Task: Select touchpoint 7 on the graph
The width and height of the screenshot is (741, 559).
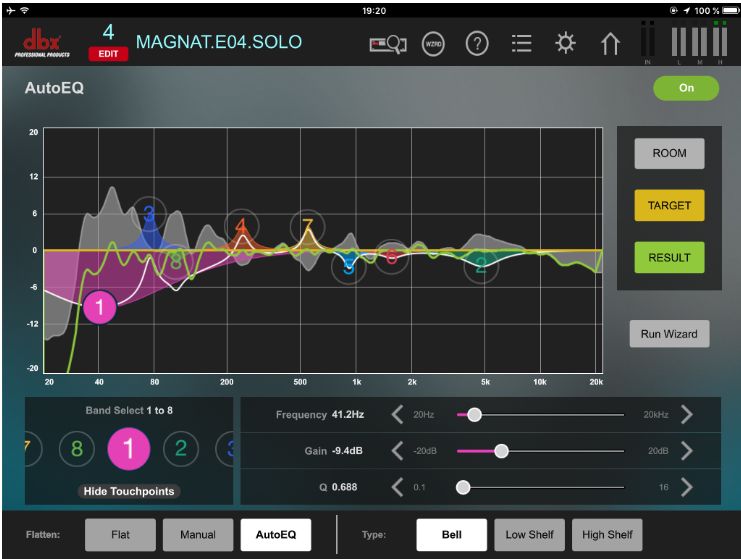Action: coord(308,227)
